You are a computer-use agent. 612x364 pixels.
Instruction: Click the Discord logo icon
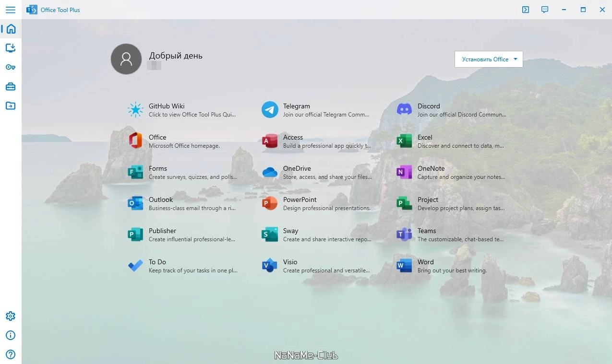pos(404,110)
